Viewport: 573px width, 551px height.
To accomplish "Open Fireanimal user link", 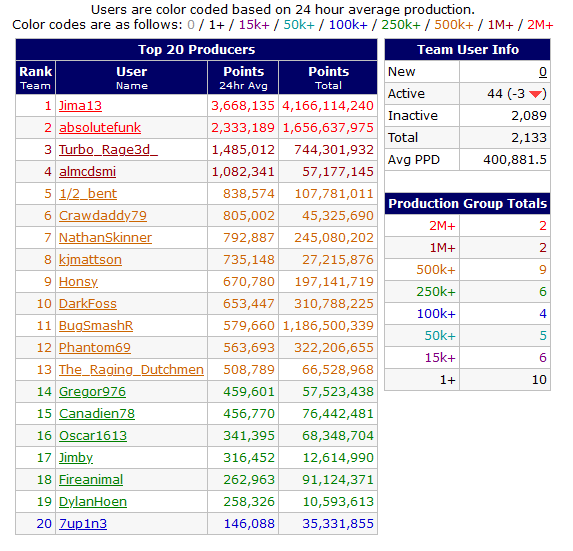I will coord(91,480).
